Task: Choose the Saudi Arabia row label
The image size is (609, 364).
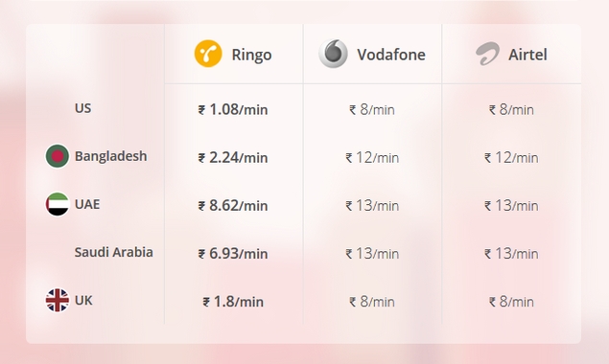Action: [113, 252]
